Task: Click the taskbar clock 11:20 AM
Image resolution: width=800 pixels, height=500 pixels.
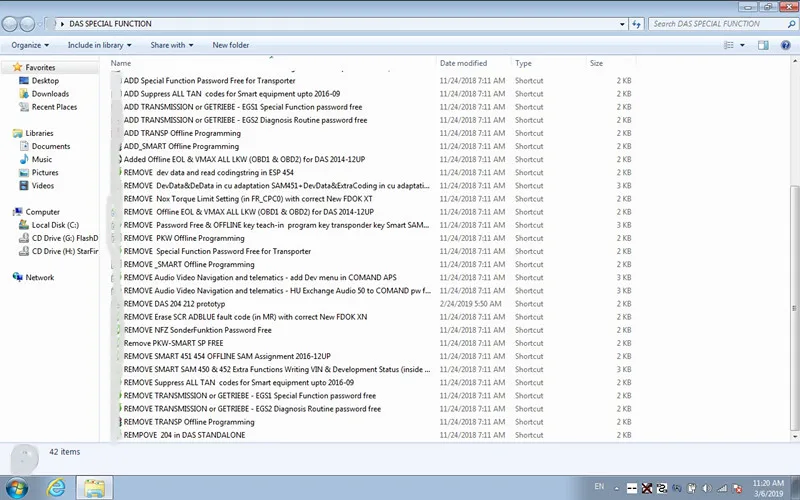Action: coord(768,488)
